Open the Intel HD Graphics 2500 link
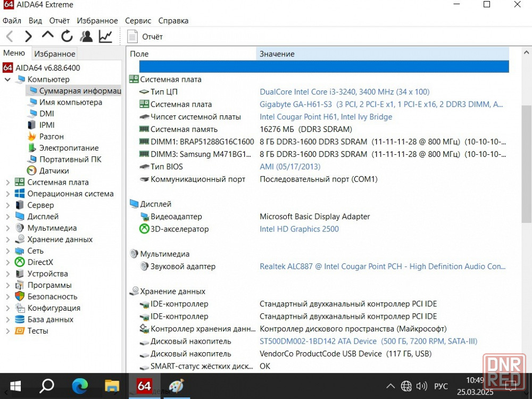This screenshot has width=532, height=399. tap(299, 229)
